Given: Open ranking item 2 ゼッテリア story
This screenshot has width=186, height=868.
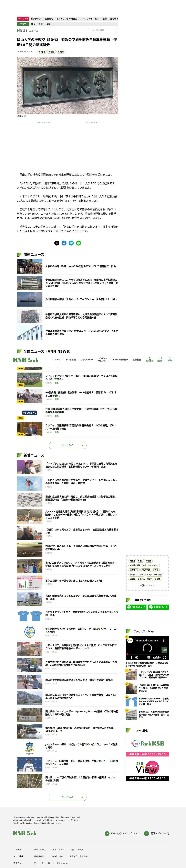Looking at the screenshot, I should click(x=147, y=675).
